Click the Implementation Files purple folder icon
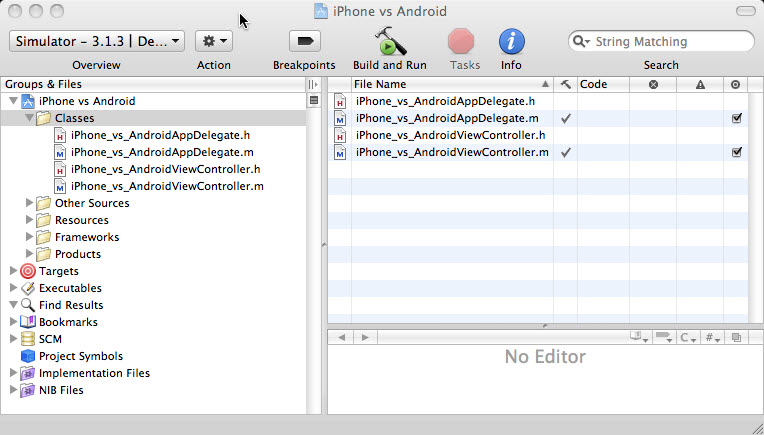This screenshot has height=435, width=764. tap(28, 373)
